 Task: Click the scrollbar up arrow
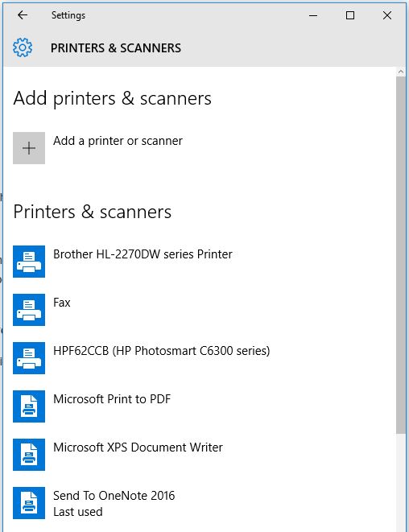coord(401,72)
